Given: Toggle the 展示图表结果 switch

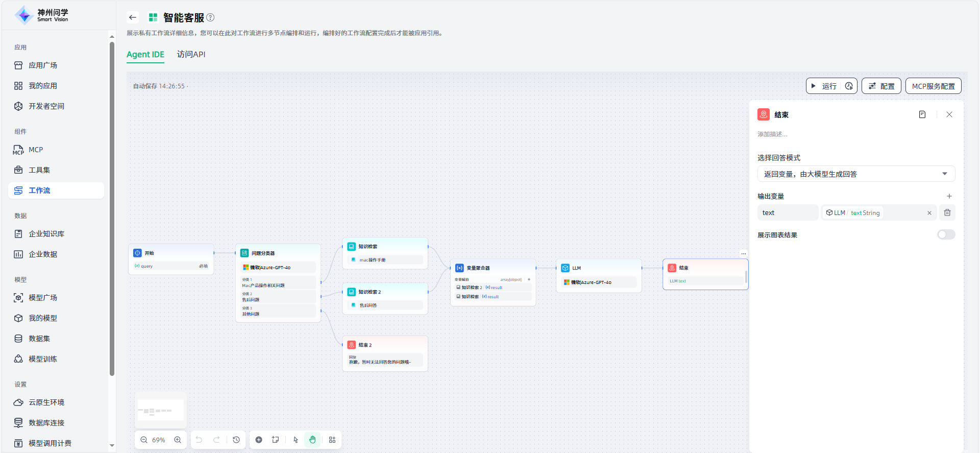Looking at the screenshot, I should (x=946, y=234).
